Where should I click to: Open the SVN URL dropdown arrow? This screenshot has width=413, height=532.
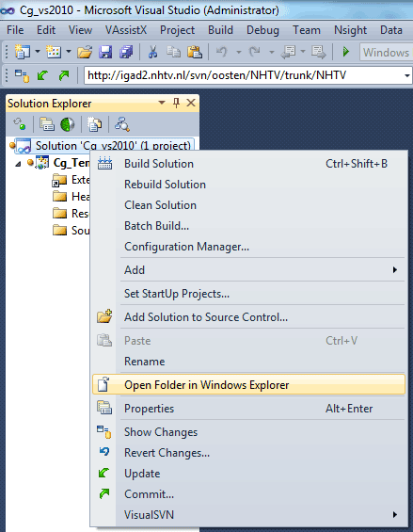[407, 75]
